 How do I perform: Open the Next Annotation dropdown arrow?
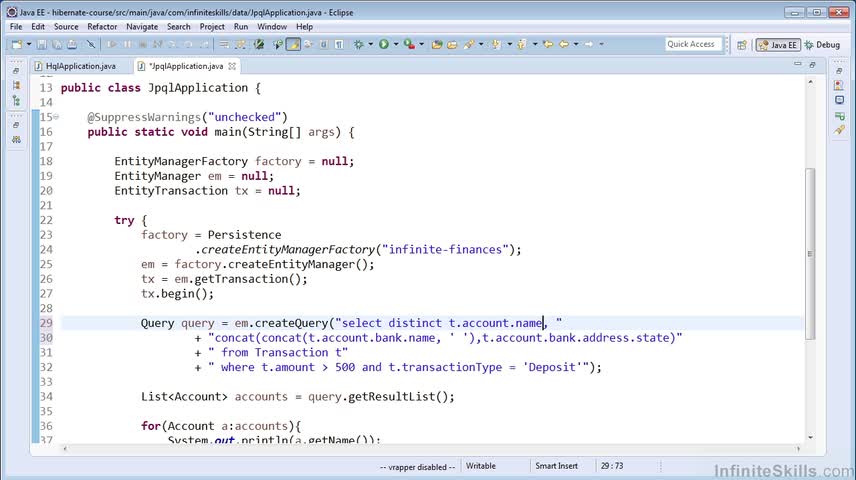click(509, 44)
